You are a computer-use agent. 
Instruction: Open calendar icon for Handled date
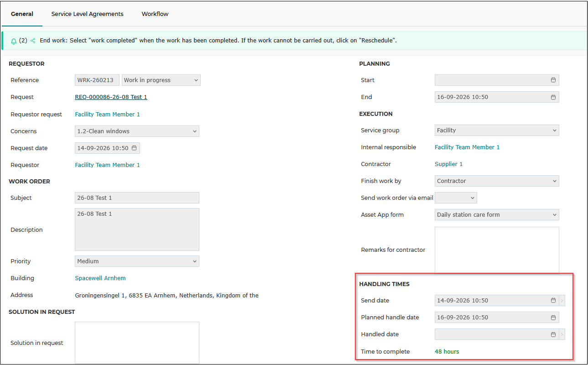pyautogui.click(x=553, y=334)
